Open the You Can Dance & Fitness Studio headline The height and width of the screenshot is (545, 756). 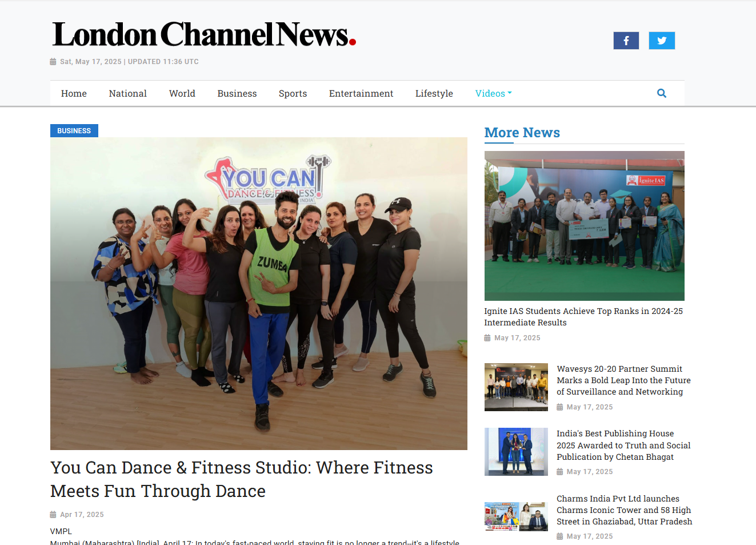click(x=242, y=479)
